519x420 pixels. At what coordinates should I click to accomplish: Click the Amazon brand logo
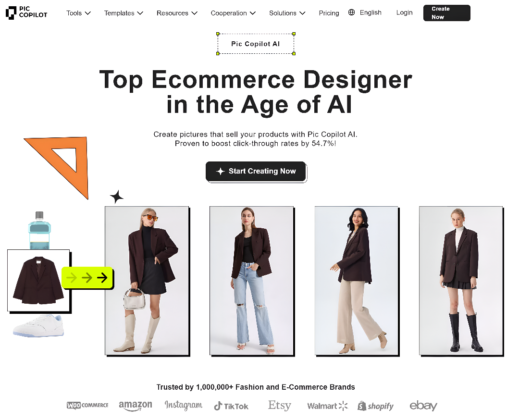[136, 406]
